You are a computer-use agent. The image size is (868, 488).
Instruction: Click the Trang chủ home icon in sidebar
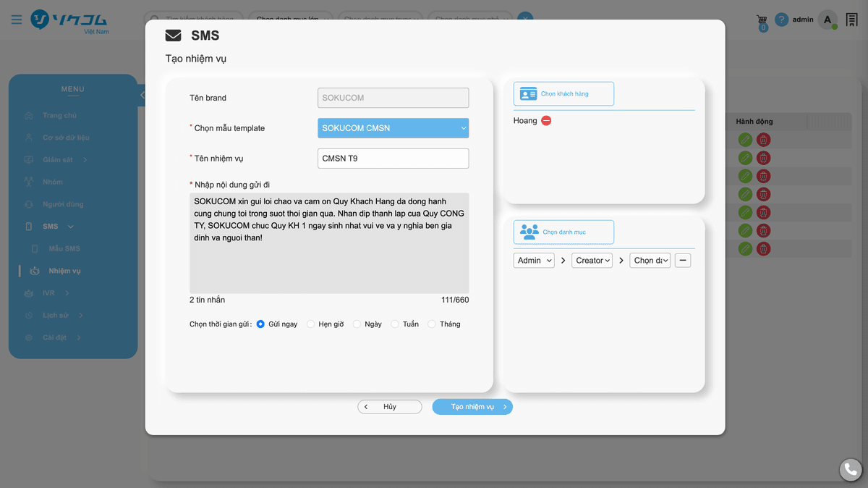28,116
